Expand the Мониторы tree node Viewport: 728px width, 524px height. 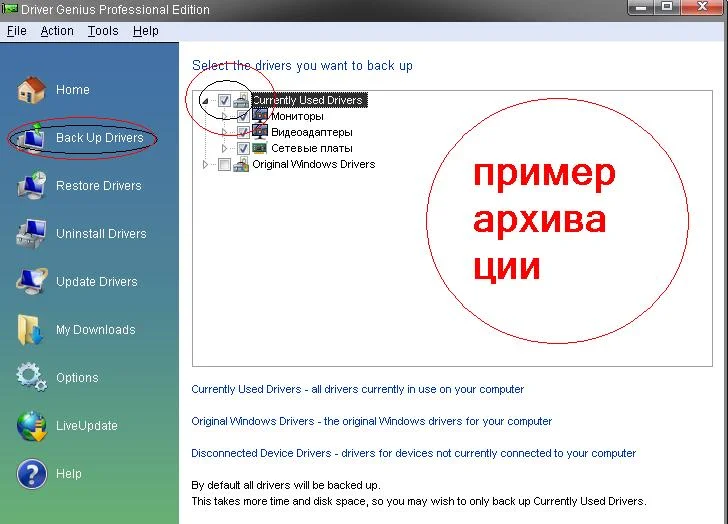pos(224,116)
